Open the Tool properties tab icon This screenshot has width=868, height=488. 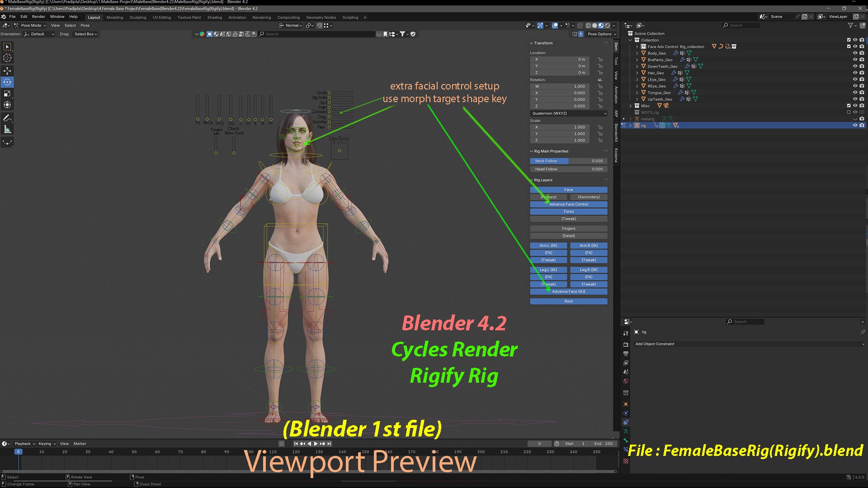tap(626, 333)
